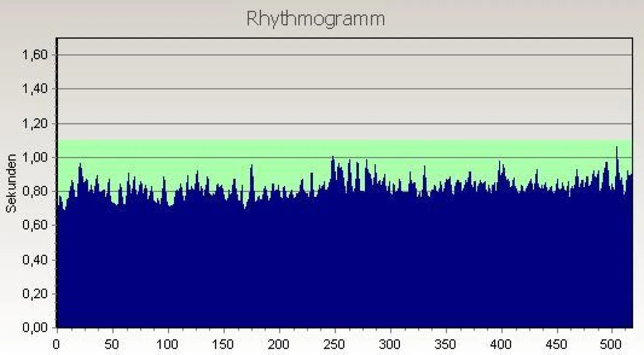This screenshot has width=644, height=355.
Task: Select the 100 mark on x-axis
Action: coord(168,343)
